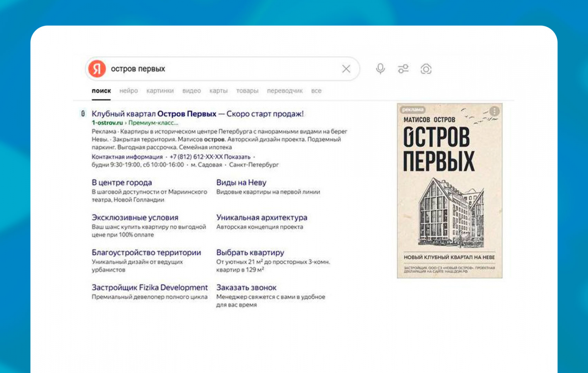The height and width of the screenshot is (373, 588).
Task: Select the товары tab
Action: (x=247, y=91)
